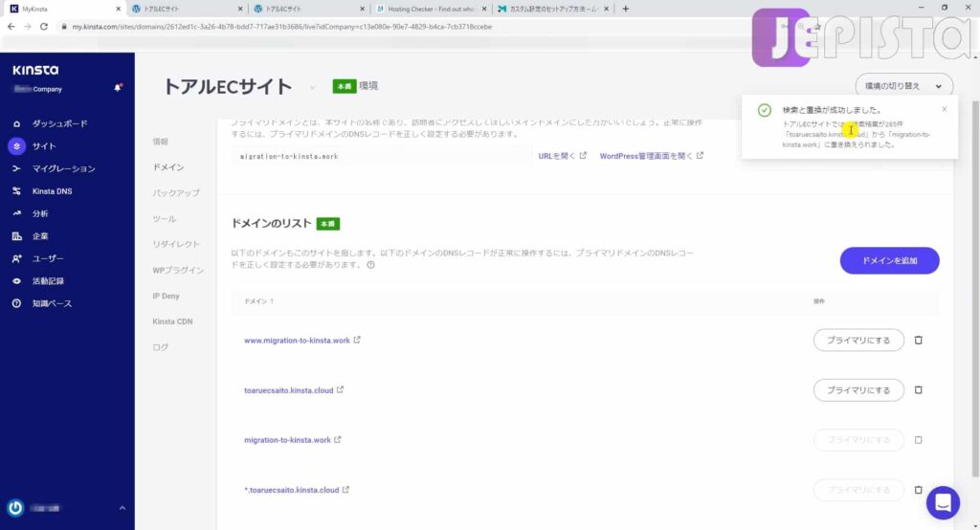This screenshot has height=530, width=980.
Task: Click the URLを開く link
Action: coord(563,156)
